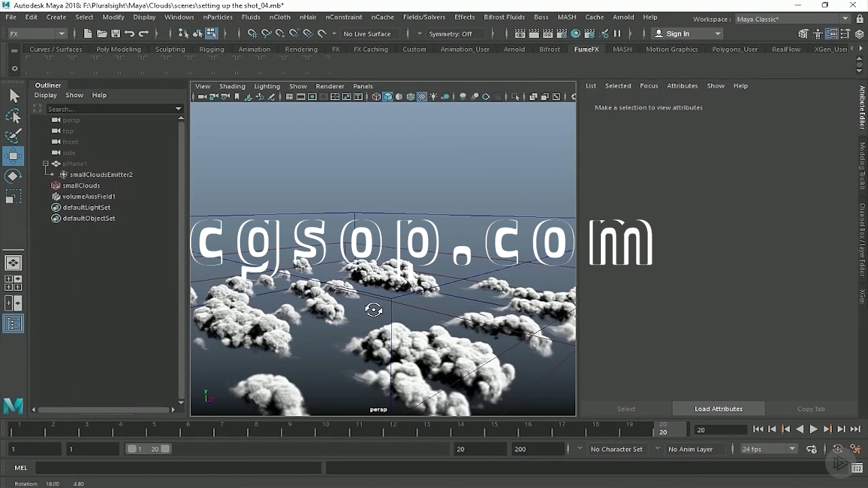Select the arrow Select tool in toolbox
This screenshot has width=868, height=488.
pos(14,96)
